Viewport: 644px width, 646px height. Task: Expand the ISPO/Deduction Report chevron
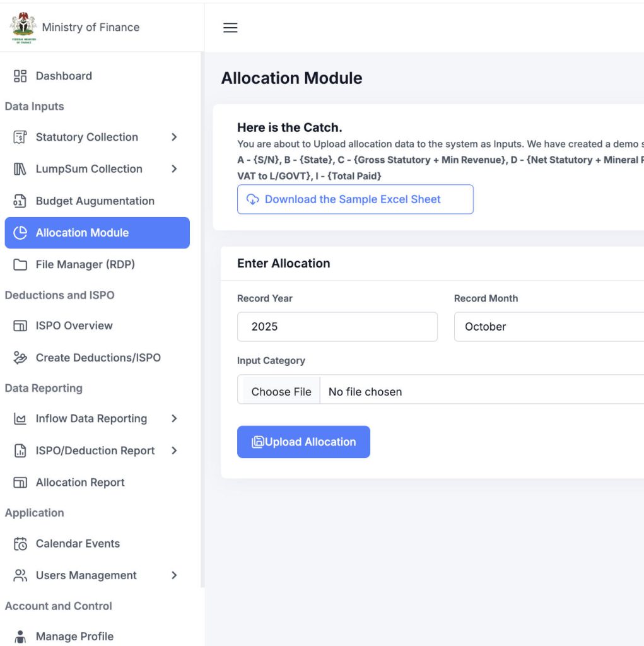point(174,450)
